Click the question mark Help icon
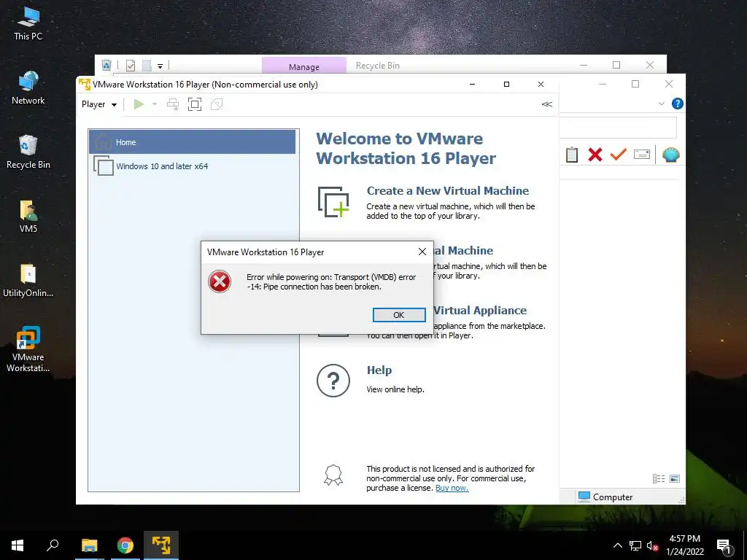747x560 pixels. pyautogui.click(x=333, y=381)
